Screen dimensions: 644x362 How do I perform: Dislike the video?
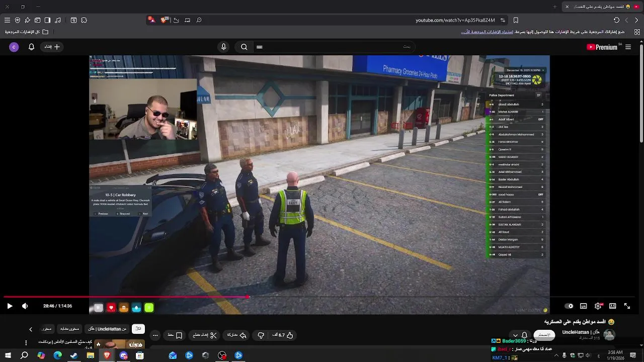coord(261,335)
